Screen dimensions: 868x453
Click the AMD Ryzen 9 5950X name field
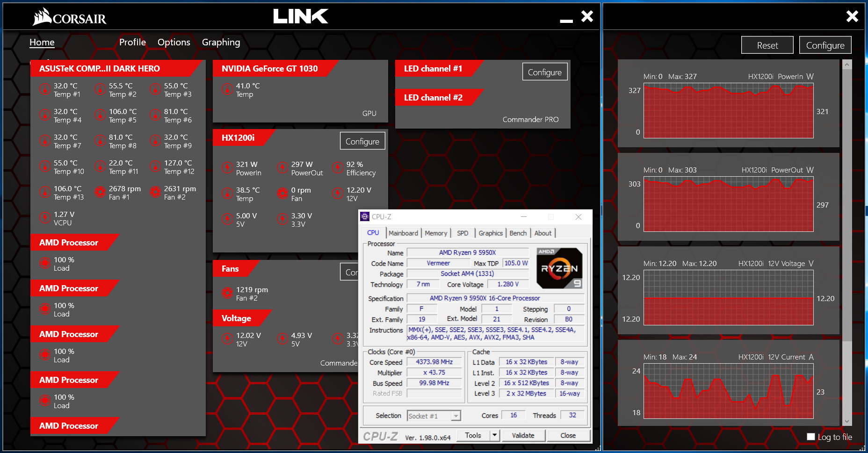[x=468, y=252]
